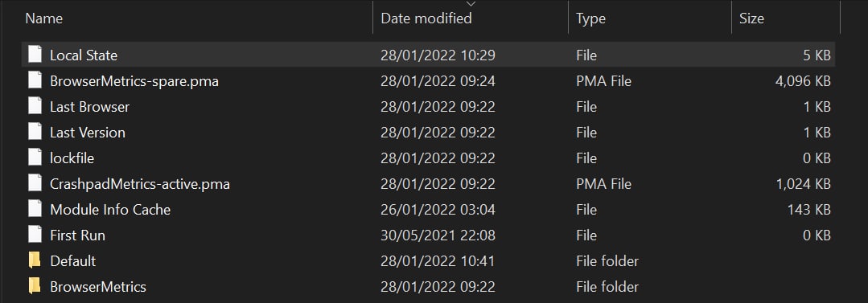Image resolution: width=868 pixels, height=303 pixels.
Task: Toggle sort arrow above Date modified
Action: tap(471, 4)
